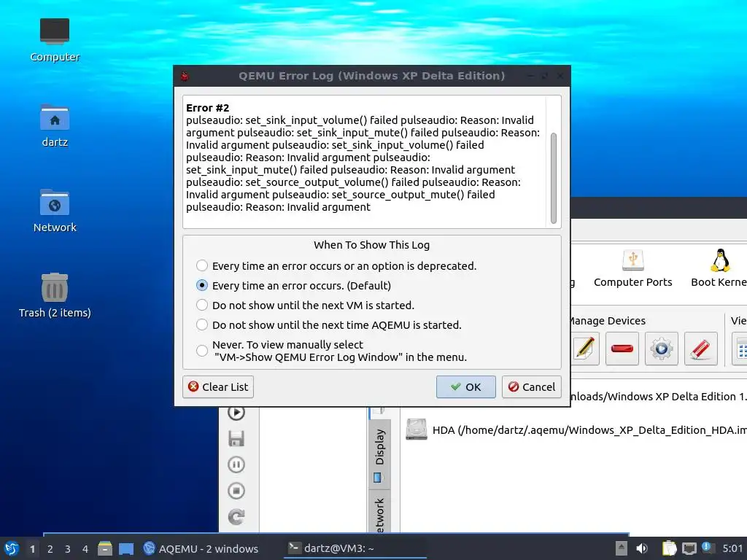Select the 'Never. To view manually' radio option
The height and width of the screenshot is (560, 747).
point(202,351)
